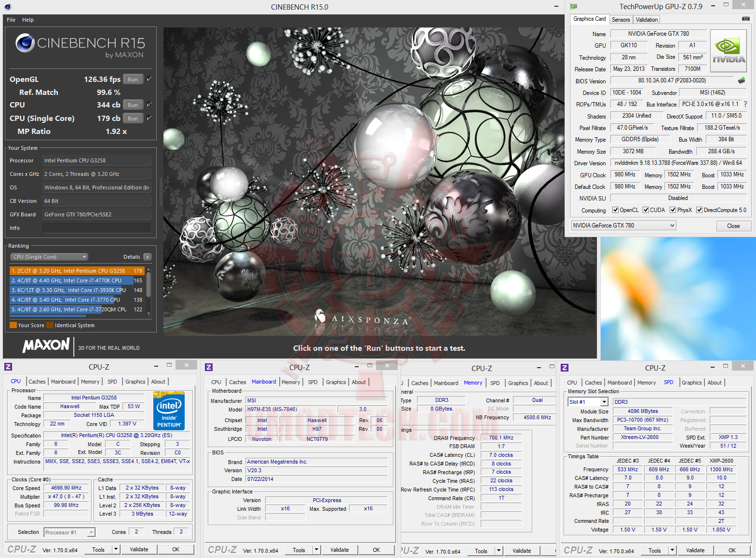Click the Z icon of the CPU-Z SPD window
756x558 pixels.
click(x=565, y=368)
